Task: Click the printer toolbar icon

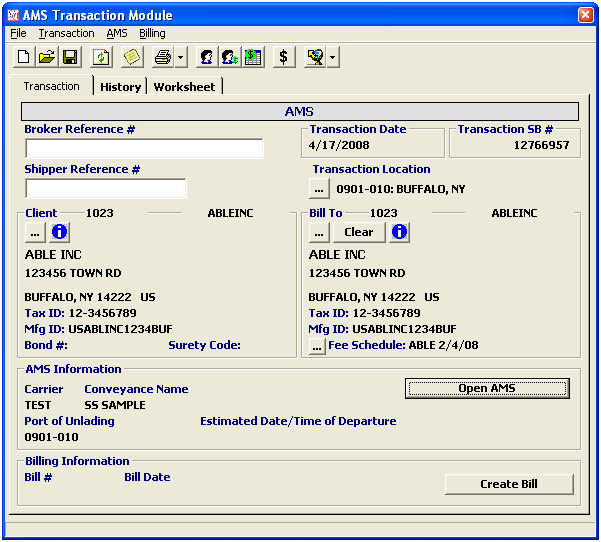Action: (x=162, y=58)
